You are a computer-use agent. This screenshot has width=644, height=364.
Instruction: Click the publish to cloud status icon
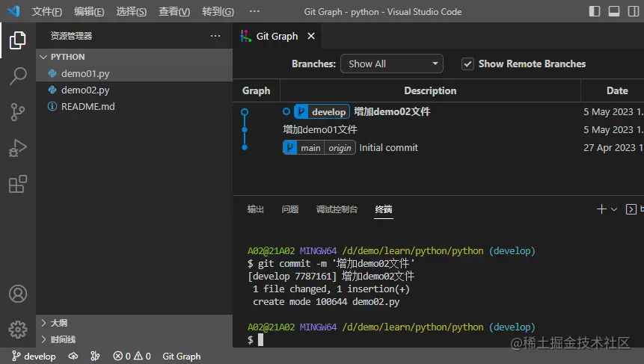click(x=73, y=356)
